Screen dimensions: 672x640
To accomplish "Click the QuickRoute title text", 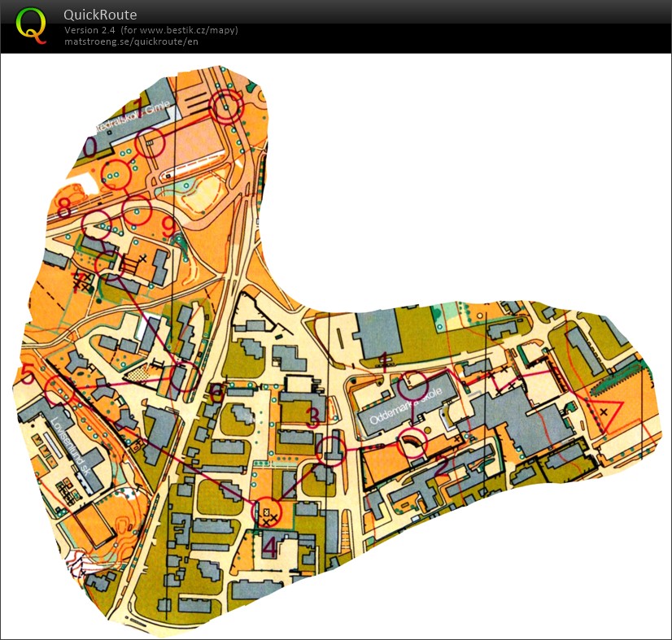I will click(100, 15).
